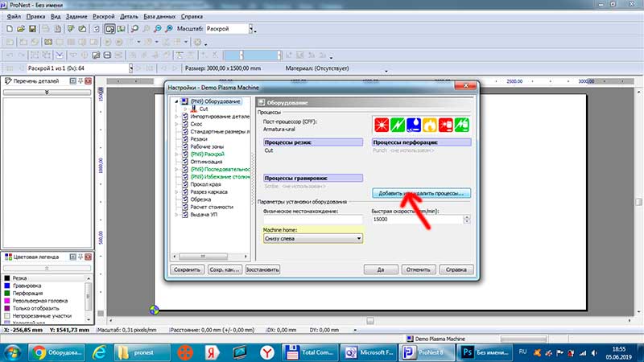The width and height of the screenshot is (644, 362).
Task: Select the Расчет стоимости tree item
Action: click(212, 208)
